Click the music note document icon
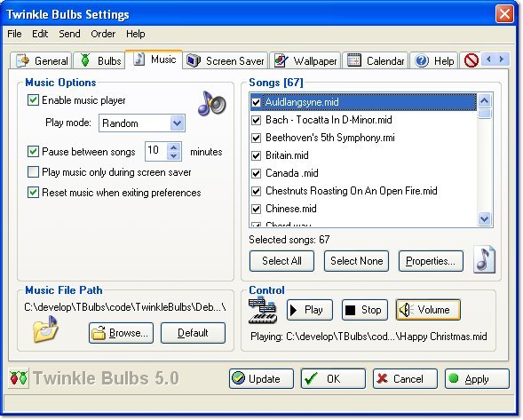Screen dimensions: 523x420 pyautogui.click(x=484, y=259)
